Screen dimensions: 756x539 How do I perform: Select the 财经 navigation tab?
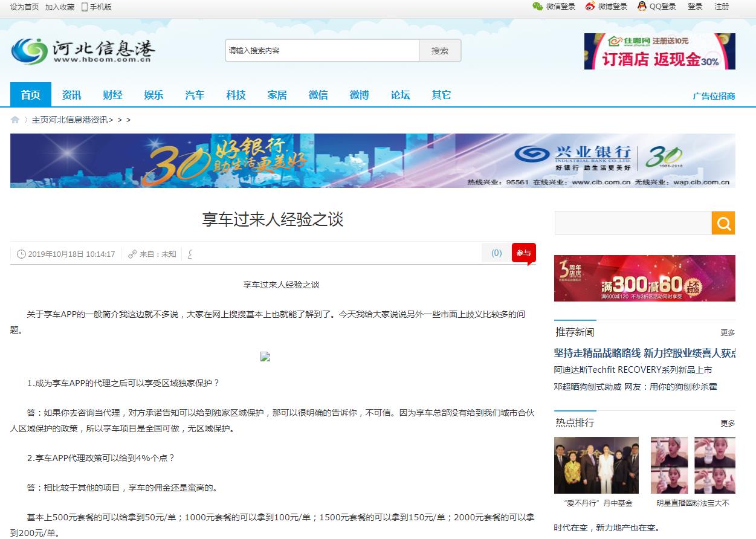tap(113, 95)
